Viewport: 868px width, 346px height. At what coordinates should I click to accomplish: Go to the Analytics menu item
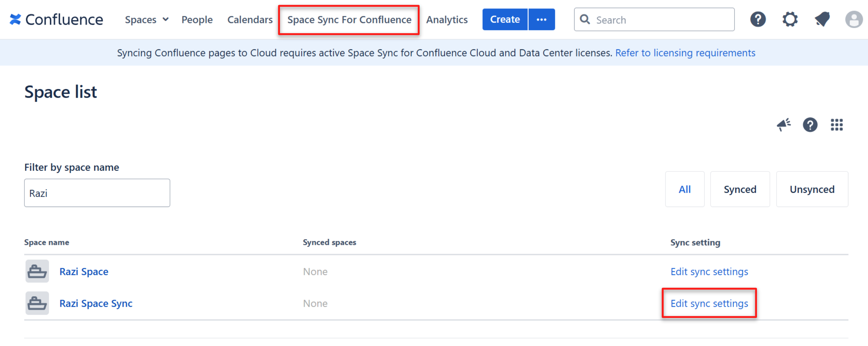pos(447,20)
